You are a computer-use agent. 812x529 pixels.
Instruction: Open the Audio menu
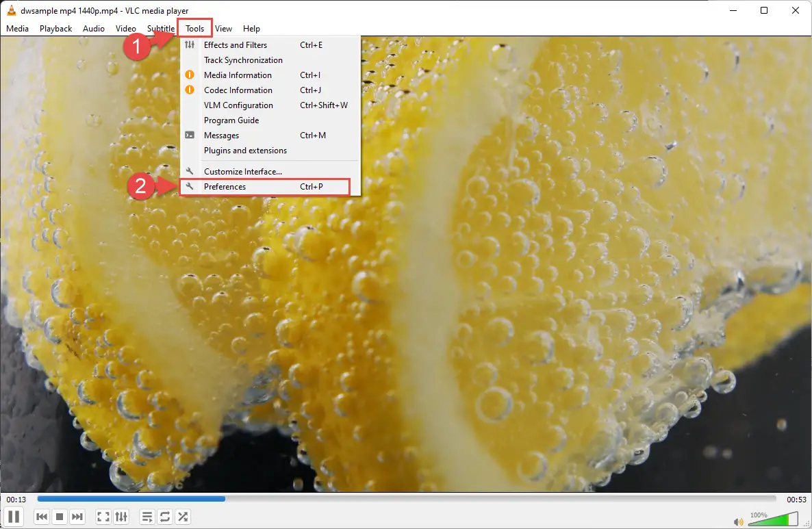point(94,29)
